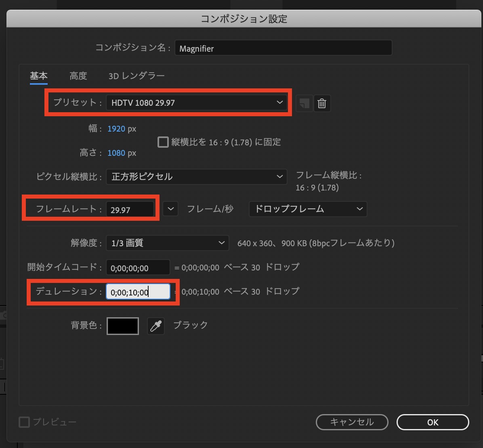
Task: Expand the frame rate preset chevron
Action: coord(170,209)
